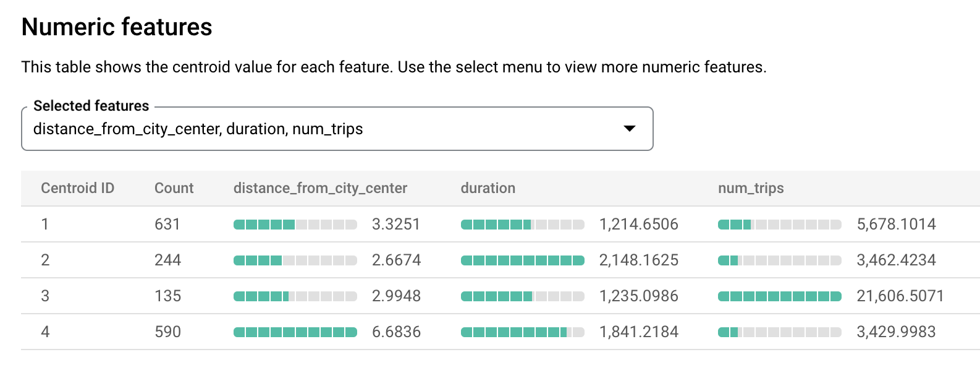The image size is (980, 365).
Task: Click count value 631
Action: (x=167, y=224)
